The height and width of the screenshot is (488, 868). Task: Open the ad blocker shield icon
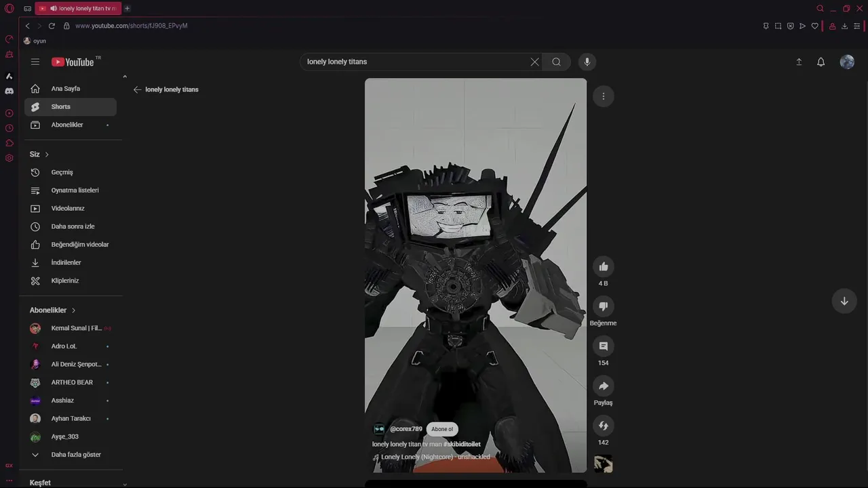(790, 26)
